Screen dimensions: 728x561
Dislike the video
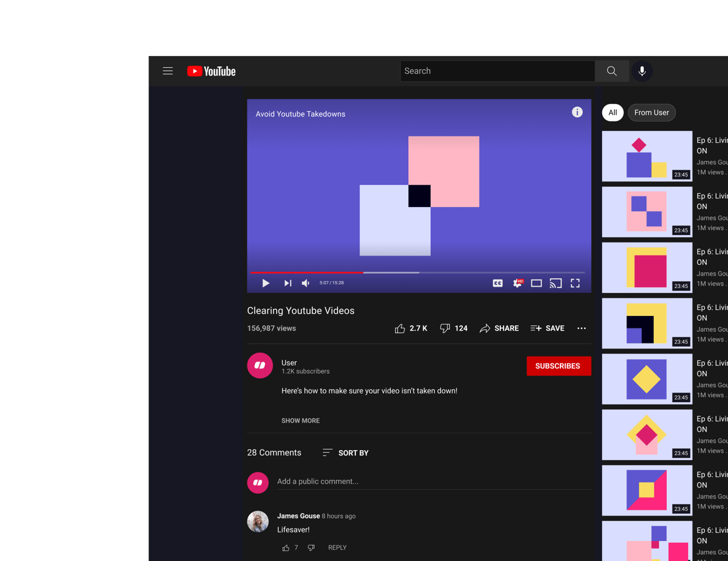(x=444, y=328)
